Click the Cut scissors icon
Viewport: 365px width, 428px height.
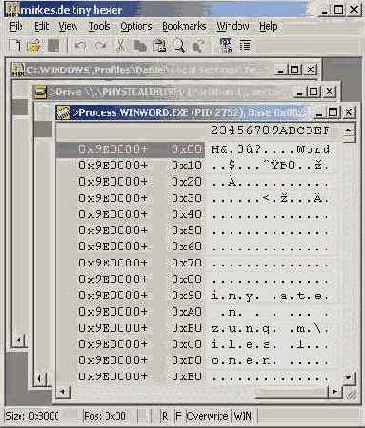click(120, 46)
